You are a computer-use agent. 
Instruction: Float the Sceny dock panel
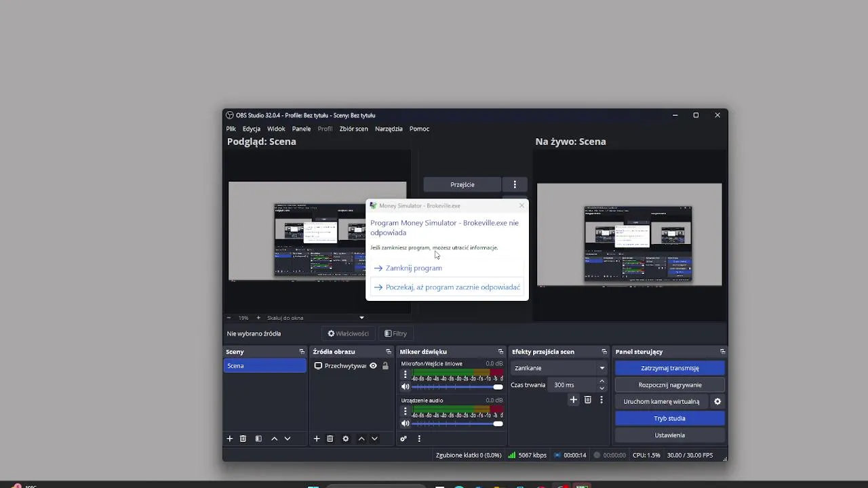click(x=302, y=352)
